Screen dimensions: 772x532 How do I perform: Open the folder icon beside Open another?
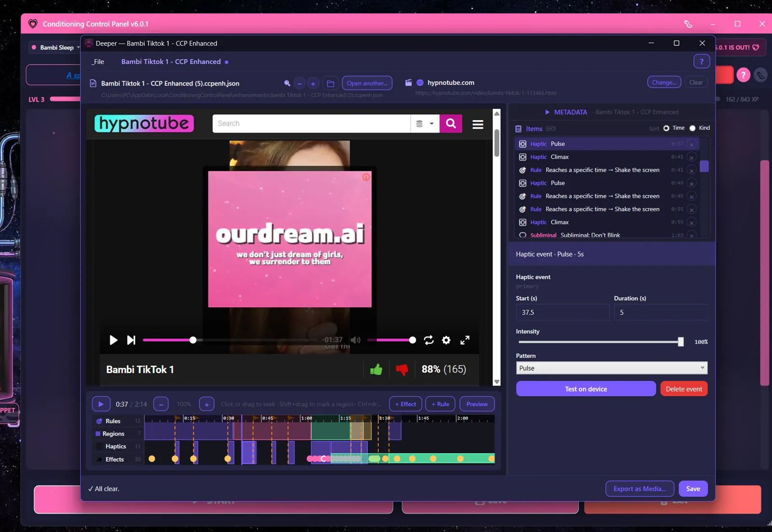tap(331, 83)
